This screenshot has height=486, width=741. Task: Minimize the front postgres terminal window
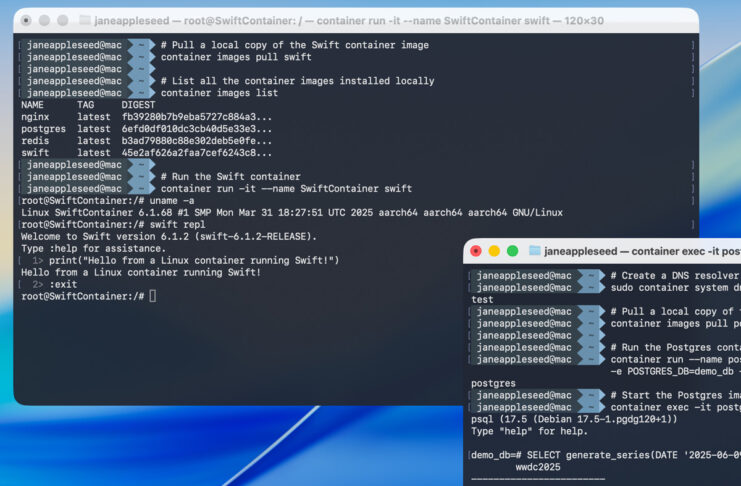tap(494, 251)
